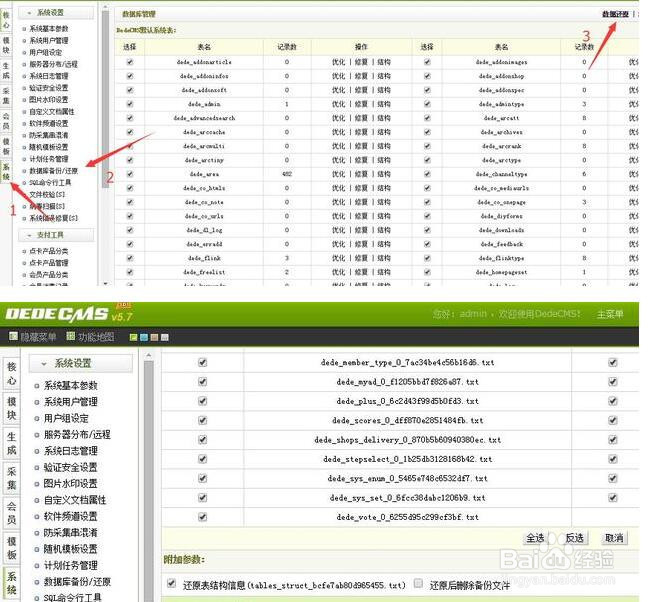Image resolution: width=651 pixels, height=602 pixels.
Task: Click the DedeCMS v5.7 logo
Action: click(69, 314)
